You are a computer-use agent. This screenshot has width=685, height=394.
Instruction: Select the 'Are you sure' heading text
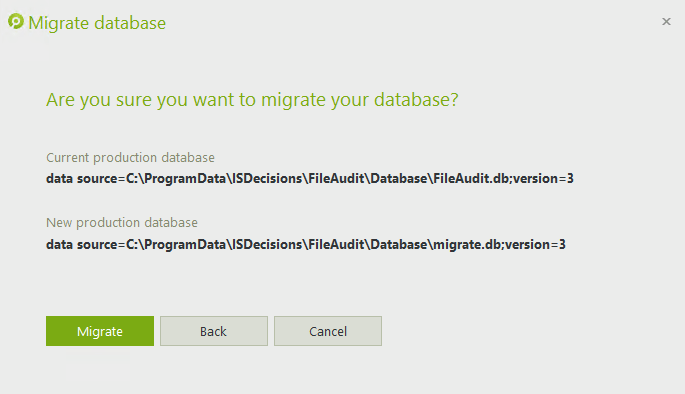[x=252, y=100]
